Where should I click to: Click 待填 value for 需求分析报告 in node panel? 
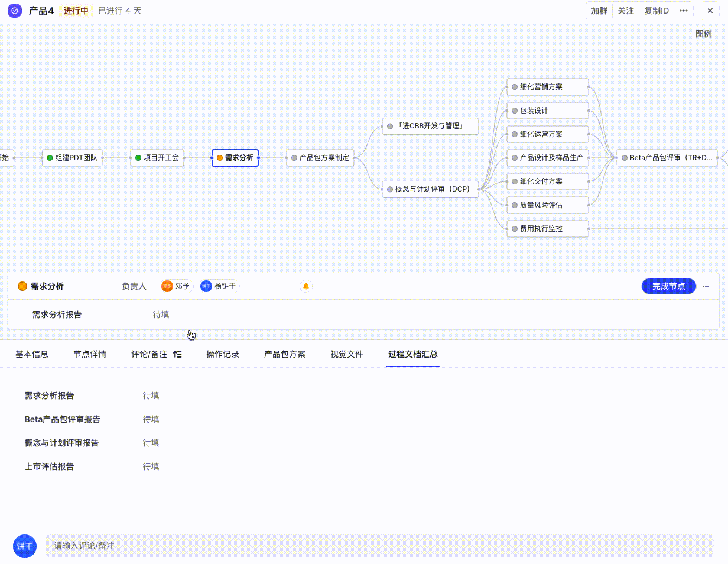(161, 315)
